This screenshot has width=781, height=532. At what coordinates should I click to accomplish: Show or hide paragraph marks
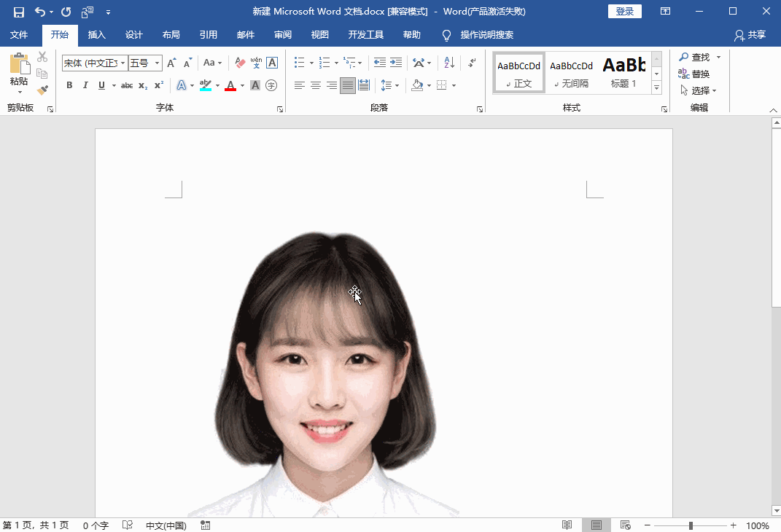[x=473, y=63]
